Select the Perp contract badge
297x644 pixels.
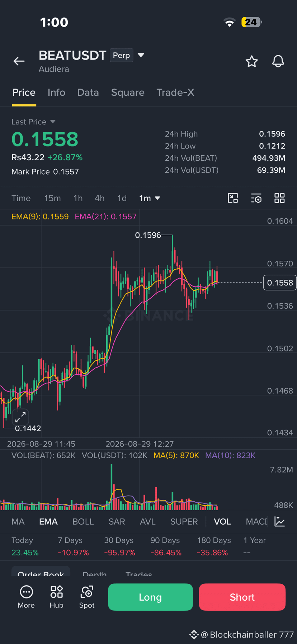(122, 55)
